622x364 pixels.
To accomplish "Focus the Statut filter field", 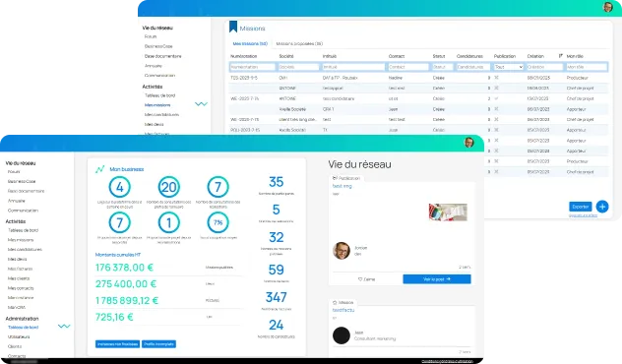I will tap(442, 67).
